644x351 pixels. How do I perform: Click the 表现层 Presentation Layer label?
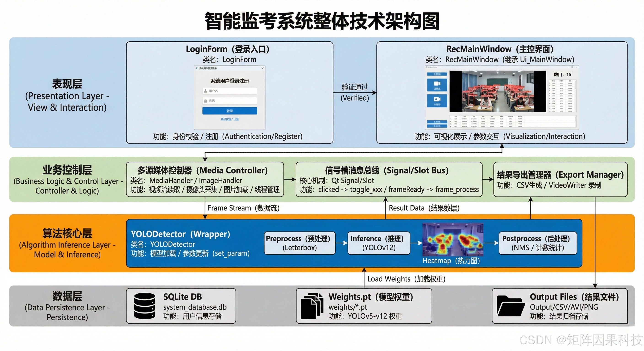tap(67, 95)
